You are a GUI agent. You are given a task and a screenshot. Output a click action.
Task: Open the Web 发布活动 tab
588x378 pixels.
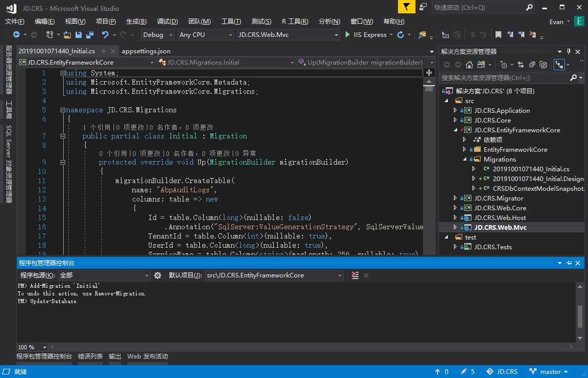click(148, 356)
